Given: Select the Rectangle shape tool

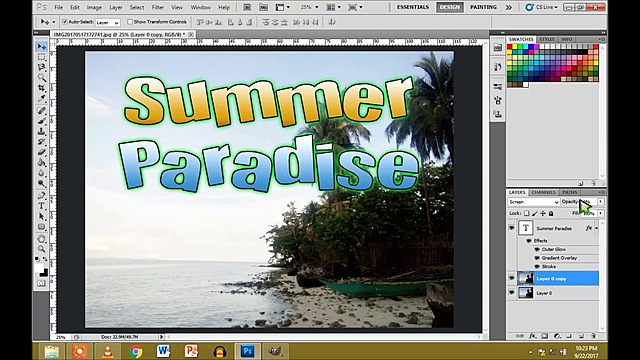Looking at the screenshot, I should pyautogui.click(x=41, y=227).
